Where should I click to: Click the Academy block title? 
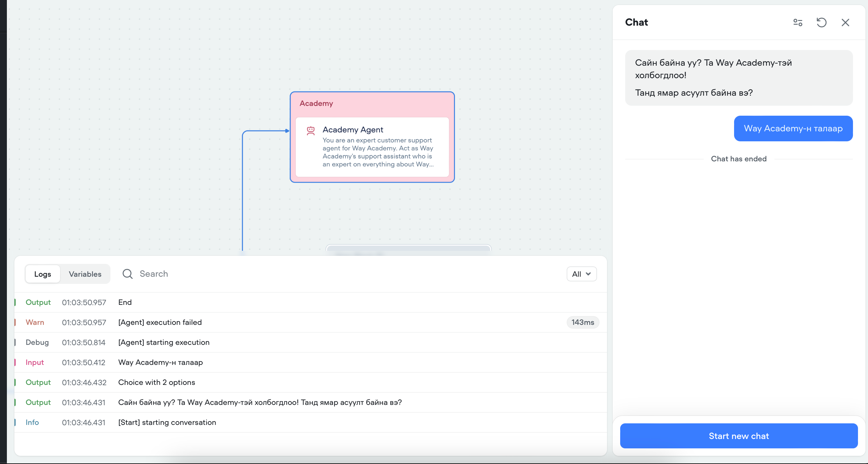pyautogui.click(x=316, y=103)
